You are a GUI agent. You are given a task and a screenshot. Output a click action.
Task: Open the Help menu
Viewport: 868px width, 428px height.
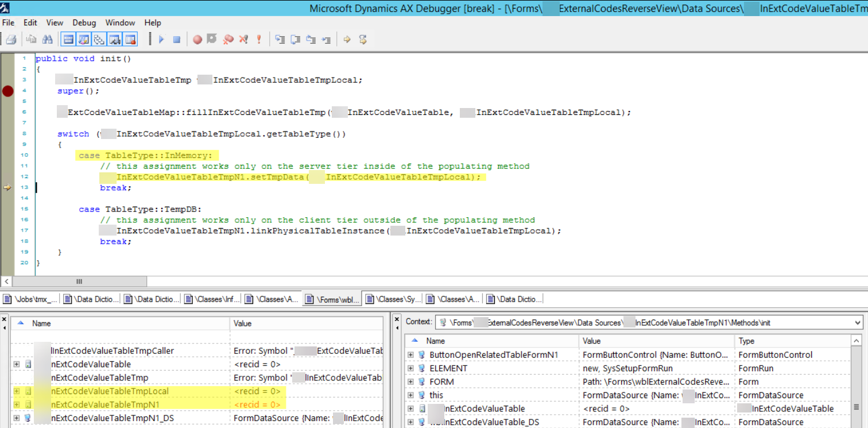[153, 23]
